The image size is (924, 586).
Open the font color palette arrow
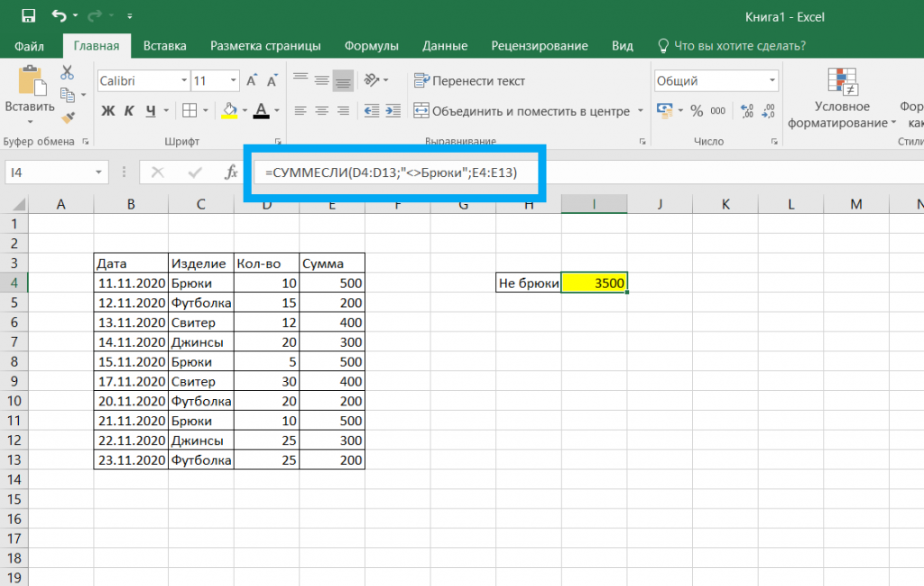tap(277, 110)
